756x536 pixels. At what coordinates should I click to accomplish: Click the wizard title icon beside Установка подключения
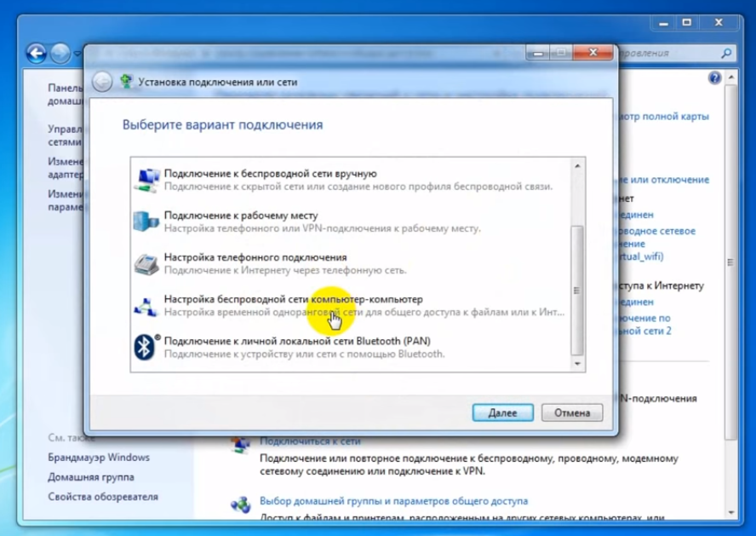[x=127, y=82]
